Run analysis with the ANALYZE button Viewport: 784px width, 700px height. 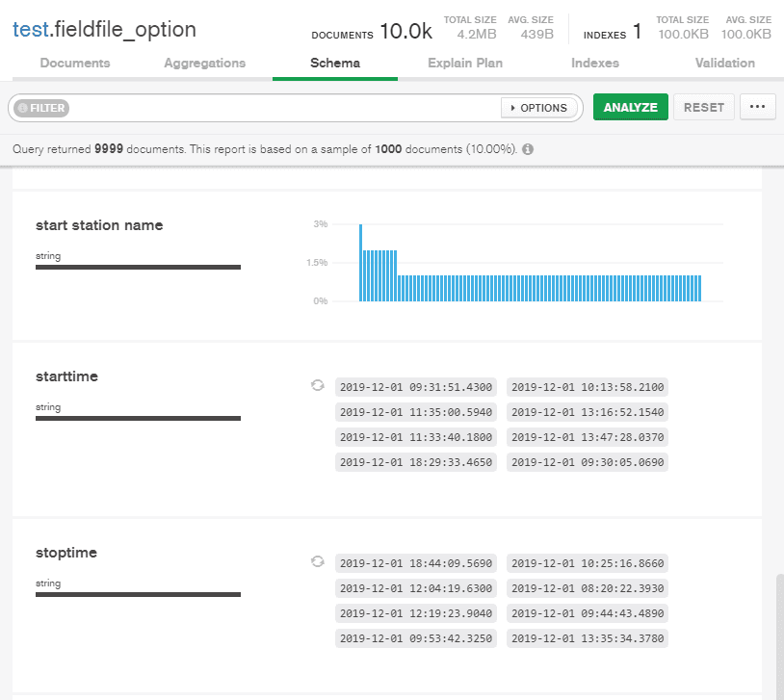pos(630,107)
